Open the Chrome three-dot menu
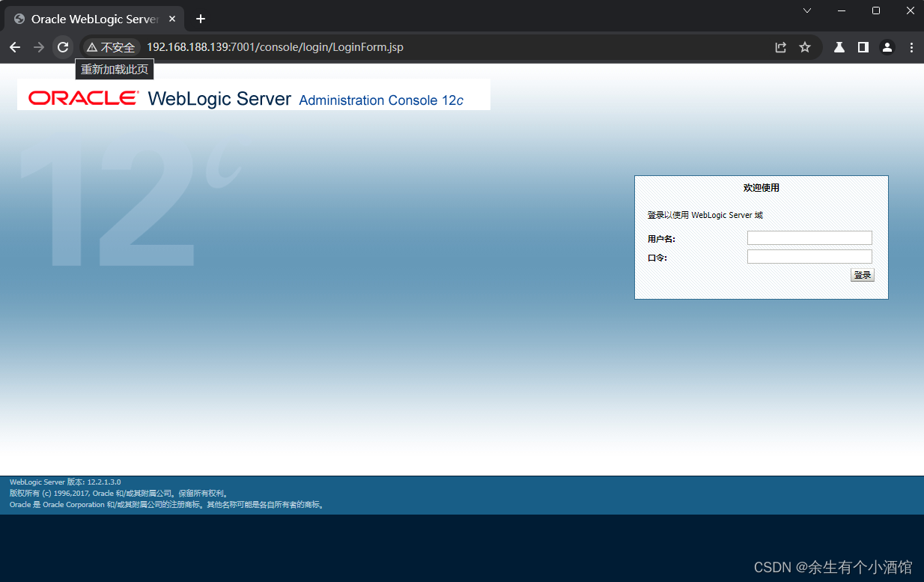This screenshot has height=582, width=924. click(x=911, y=47)
